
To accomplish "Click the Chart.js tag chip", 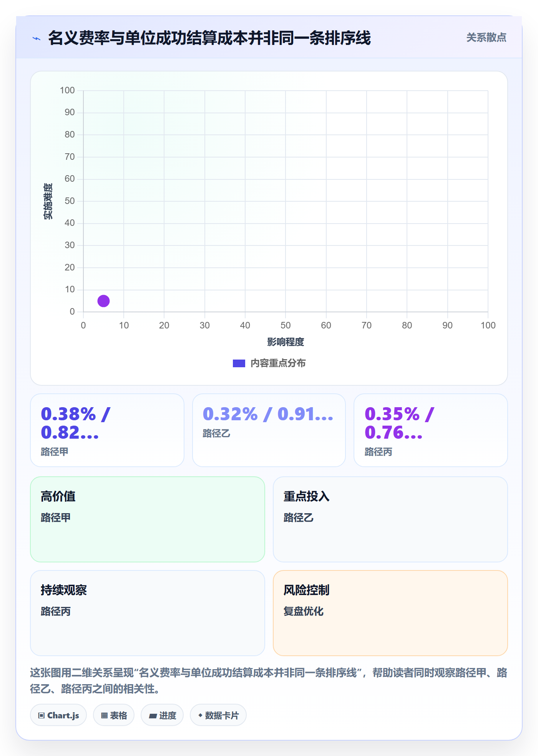I will pyautogui.click(x=58, y=715).
